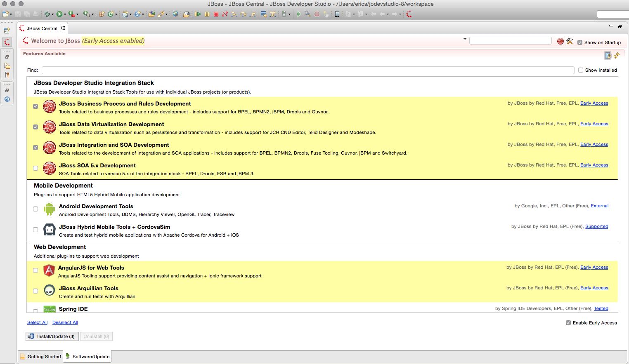Click the Disconnect icon in debug toolbar
The height and width of the screenshot is (364, 629).
click(225, 14)
